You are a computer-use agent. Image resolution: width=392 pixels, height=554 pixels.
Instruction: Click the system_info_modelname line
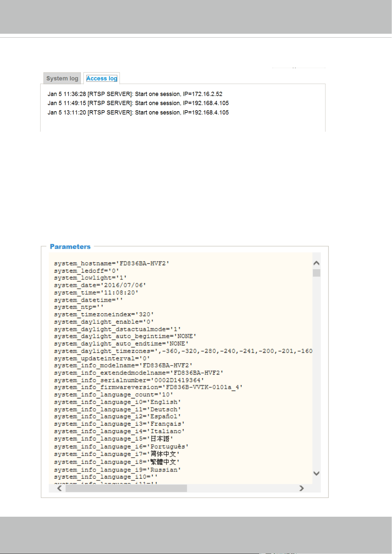coord(123,365)
